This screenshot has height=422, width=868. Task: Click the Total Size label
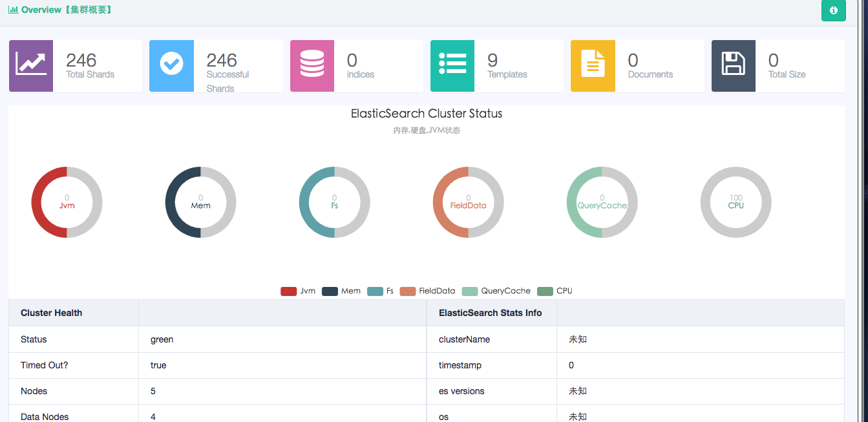pos(787,74)
